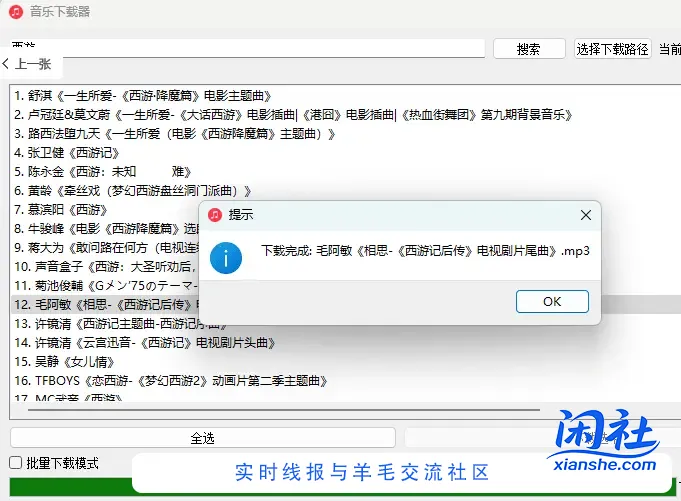Select song 4 张卫健《西游记》
681x501 pixels.
pyautogui.click(x=66, y=153)
